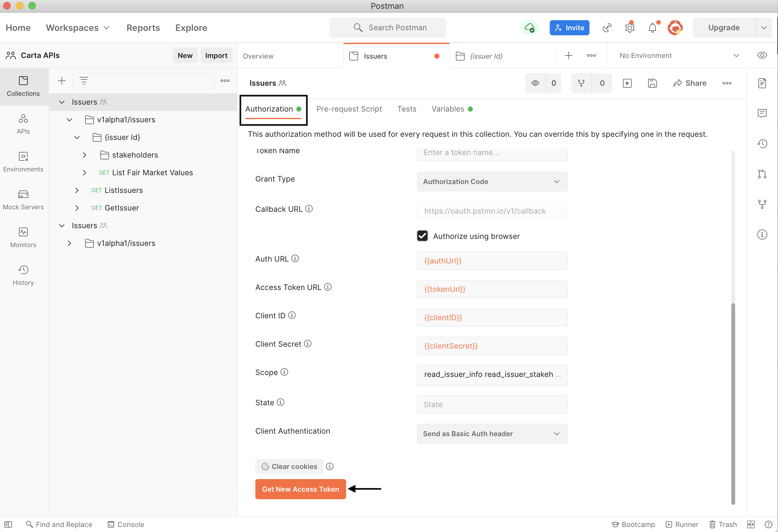
Task: Switch to the Variables tab
Action: point(452,109)
